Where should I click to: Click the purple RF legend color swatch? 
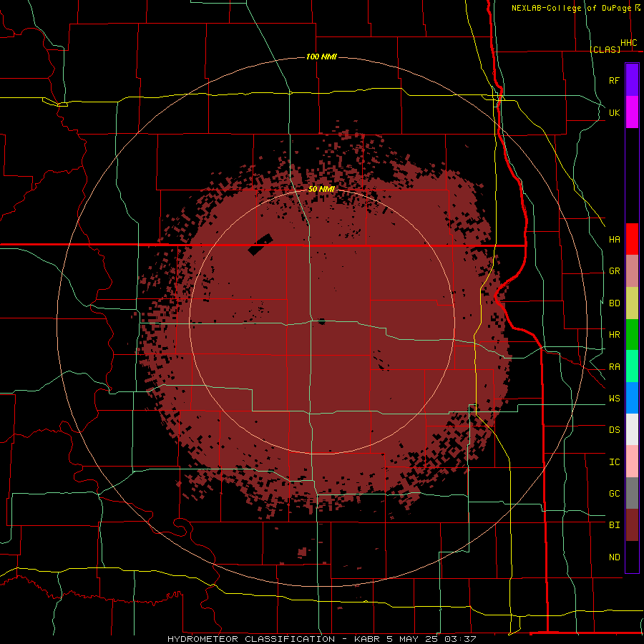tap(632, 80)
